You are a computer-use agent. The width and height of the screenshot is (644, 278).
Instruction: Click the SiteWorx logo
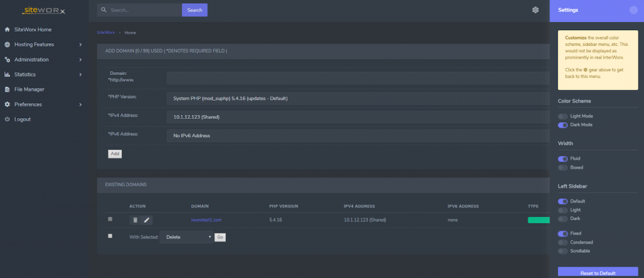[44, 11]
